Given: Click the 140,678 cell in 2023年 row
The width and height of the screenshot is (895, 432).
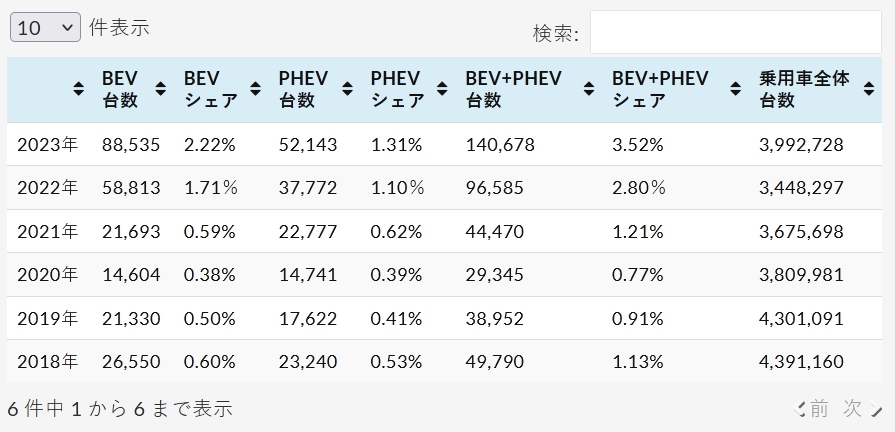Looking at the screenshot, I should tap(500, 145).
